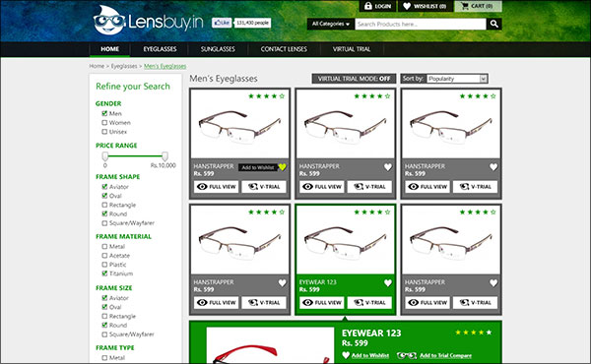
Task: Expand the Sort by Popularity dropdown
Action: 457,79
